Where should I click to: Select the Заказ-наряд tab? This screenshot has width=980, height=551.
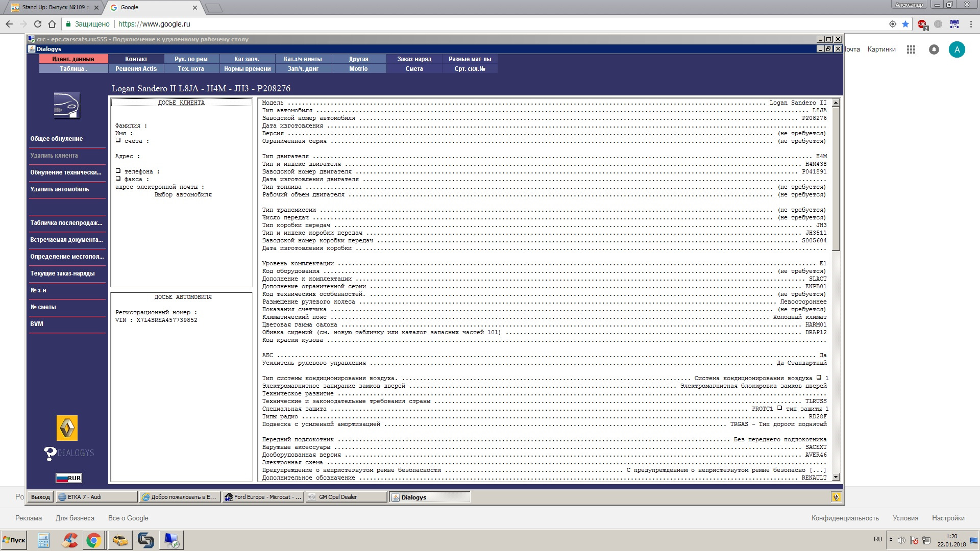pos(414,59)
